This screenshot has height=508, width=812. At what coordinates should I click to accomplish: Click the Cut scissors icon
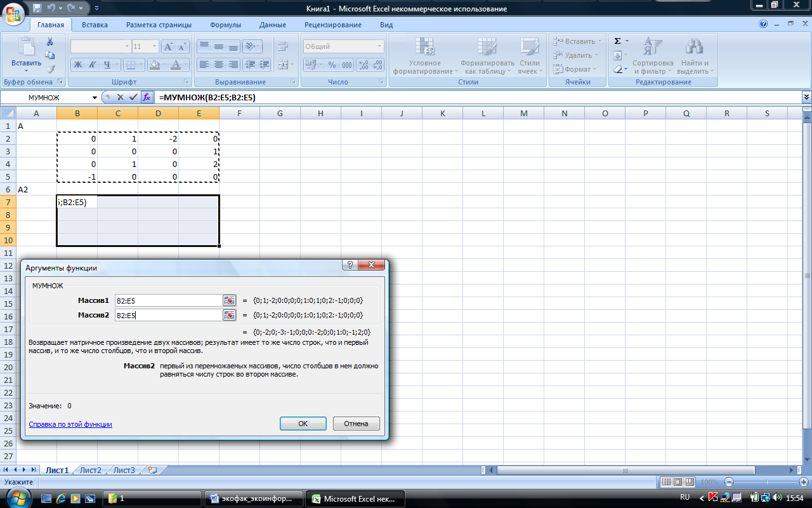pos(50,41)
